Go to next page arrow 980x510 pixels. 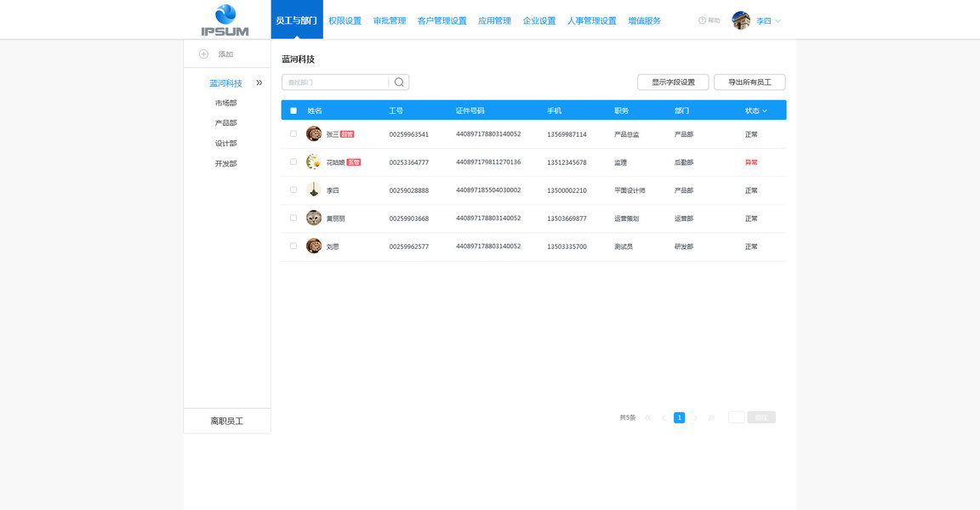[x=695, y=417]
